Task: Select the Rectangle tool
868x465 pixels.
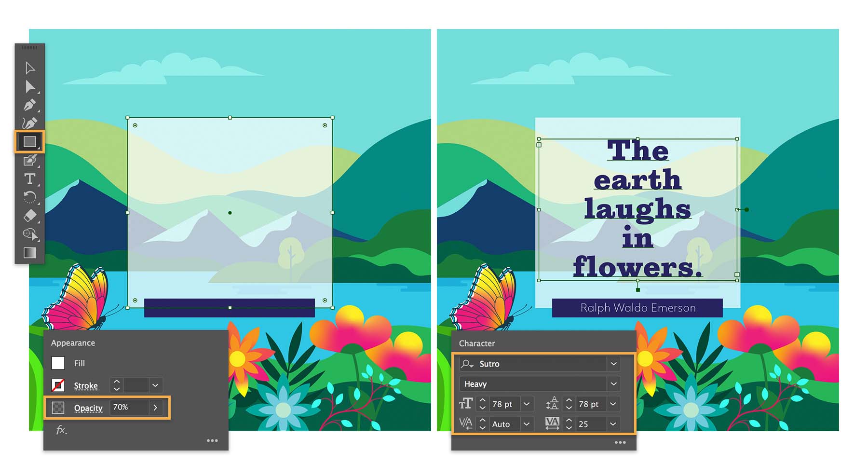Action: click(x=30, y=142)
